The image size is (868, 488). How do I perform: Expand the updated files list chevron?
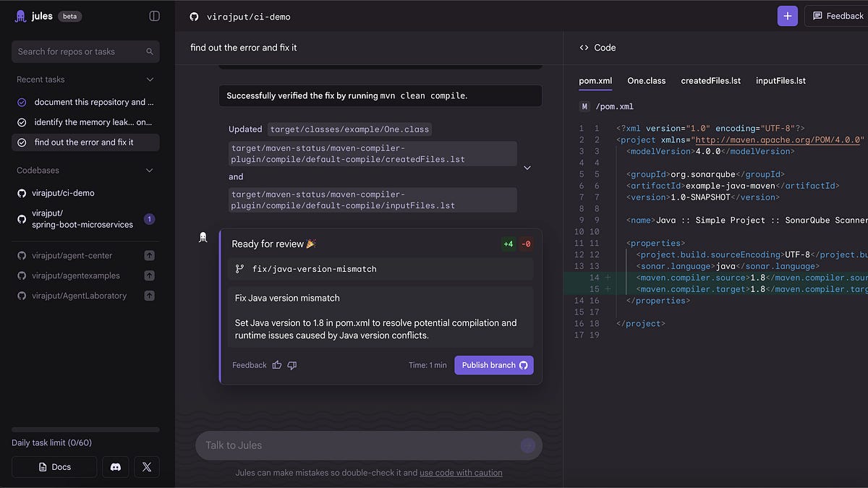(x=527, y=168)
